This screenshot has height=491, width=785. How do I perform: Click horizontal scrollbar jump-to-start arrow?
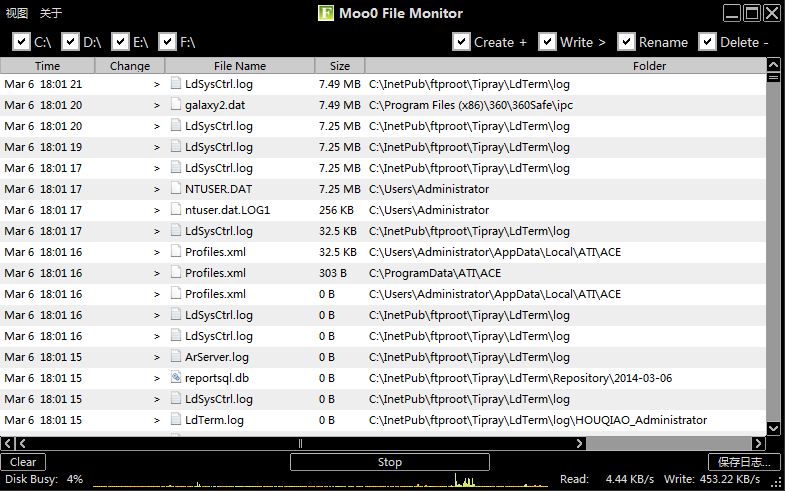[x=8, y=443]
